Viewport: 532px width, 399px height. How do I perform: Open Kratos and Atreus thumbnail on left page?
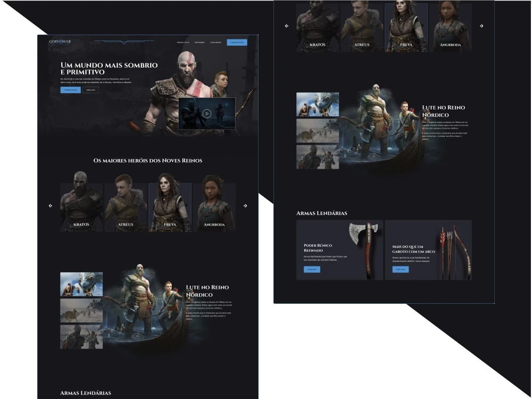click(x=81, y=337)
